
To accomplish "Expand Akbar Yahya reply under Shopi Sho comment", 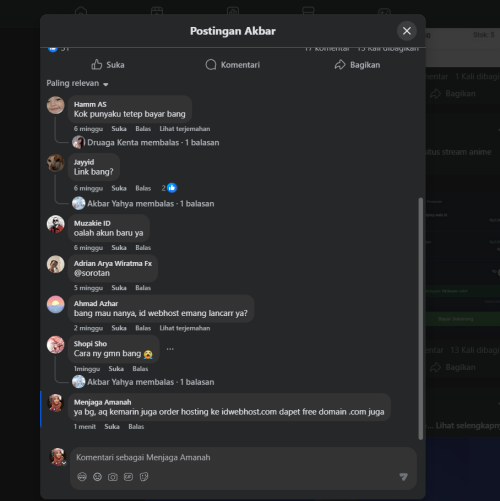I will tap(143, 382).
